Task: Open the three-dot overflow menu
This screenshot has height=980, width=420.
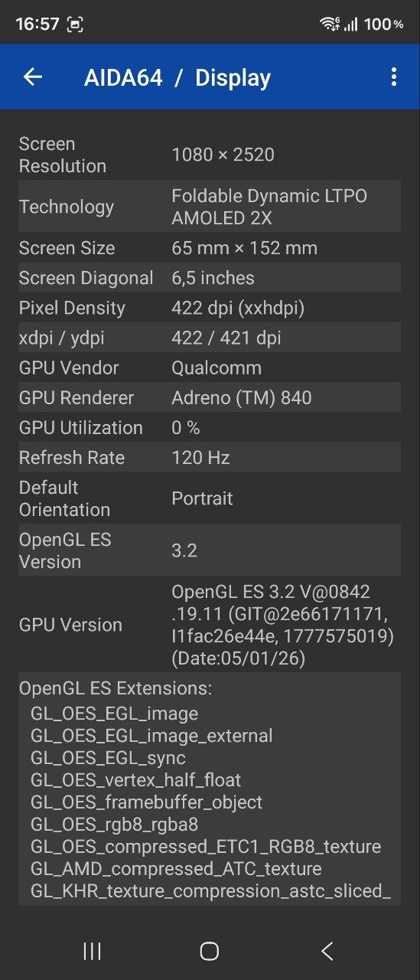Action: point(393,77)
